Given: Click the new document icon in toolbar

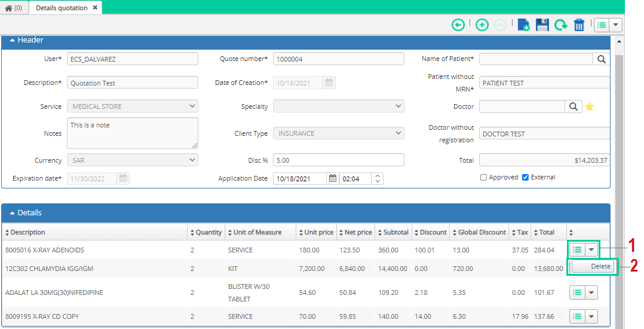Looking at the screenshot, I should tap(523, 25).
